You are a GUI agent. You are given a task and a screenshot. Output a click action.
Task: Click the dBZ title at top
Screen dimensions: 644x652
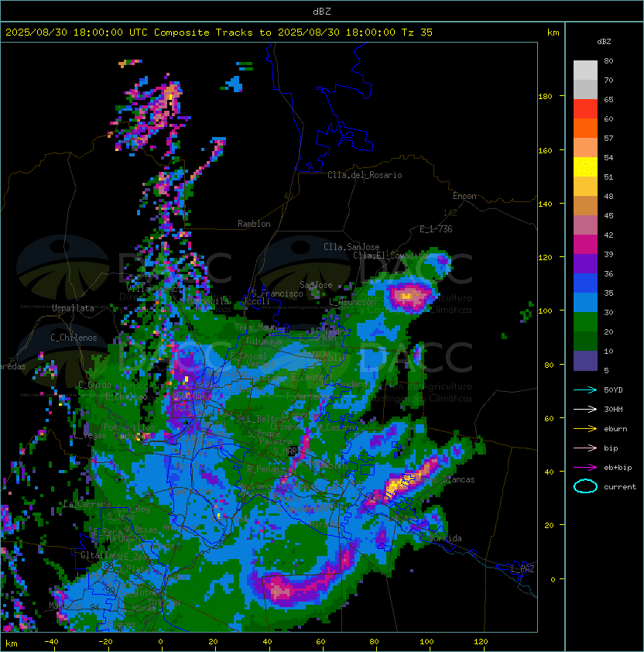322,12
